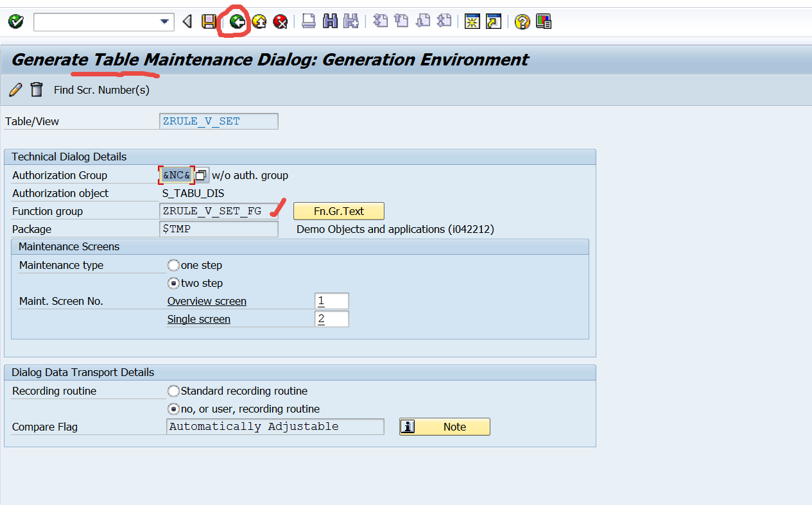The image size is (812, 505).
Task: Click the First Page icon
Action: pyautogui.click(x=380, y=22)
